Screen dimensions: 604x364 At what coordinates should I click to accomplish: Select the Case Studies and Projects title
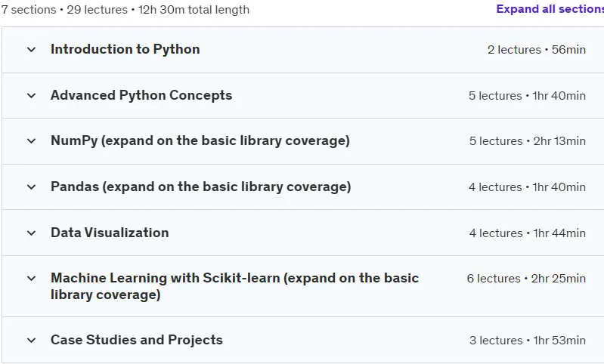tap(137, 340)
